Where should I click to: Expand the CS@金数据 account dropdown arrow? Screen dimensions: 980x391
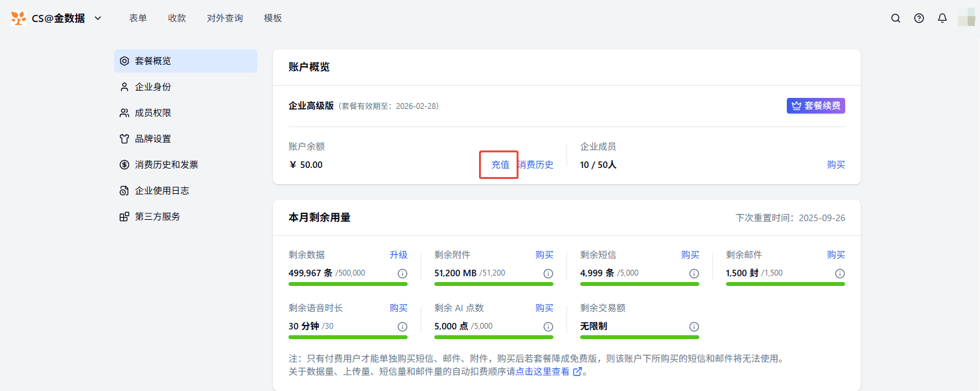[98, 18]
